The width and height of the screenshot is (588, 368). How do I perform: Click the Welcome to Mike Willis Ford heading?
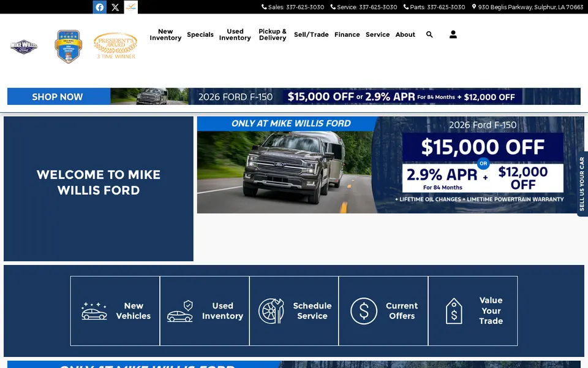99,183
